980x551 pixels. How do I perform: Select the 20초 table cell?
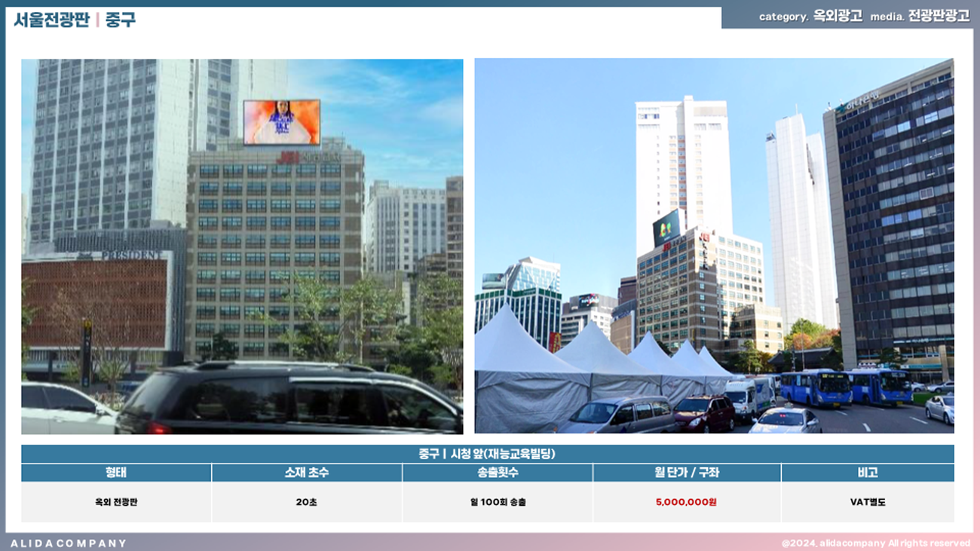[307, 502]
